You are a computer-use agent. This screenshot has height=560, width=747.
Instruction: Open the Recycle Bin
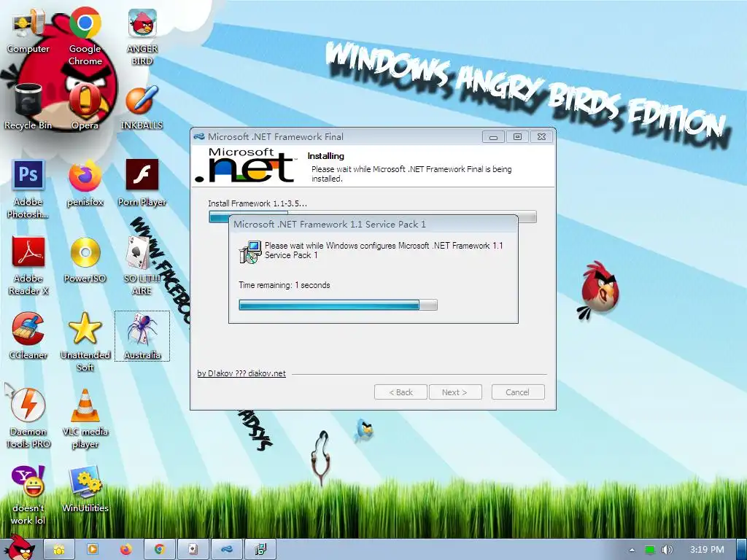point(28,107)
